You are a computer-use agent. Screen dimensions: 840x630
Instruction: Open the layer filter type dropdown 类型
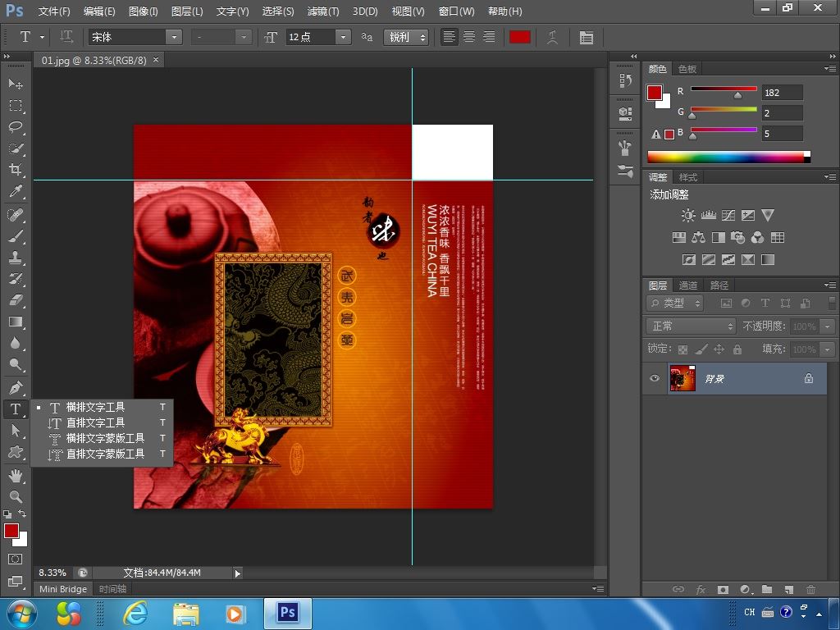coord(674,304)
